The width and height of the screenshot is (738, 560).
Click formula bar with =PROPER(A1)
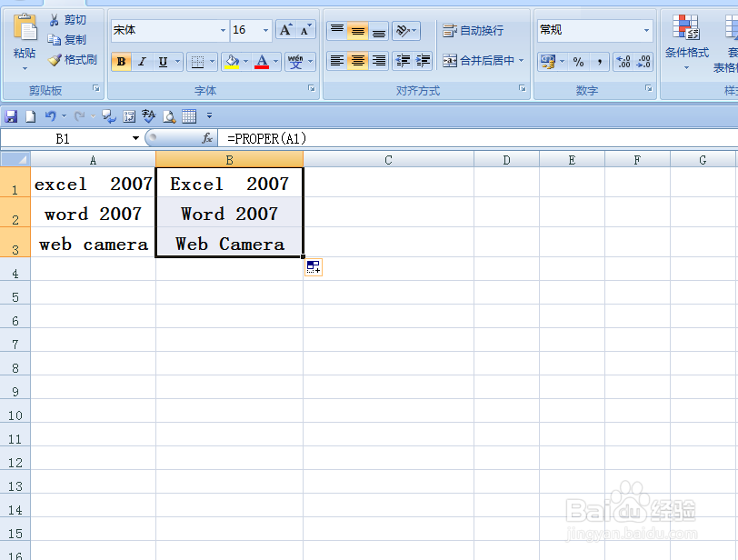(478, 138)
